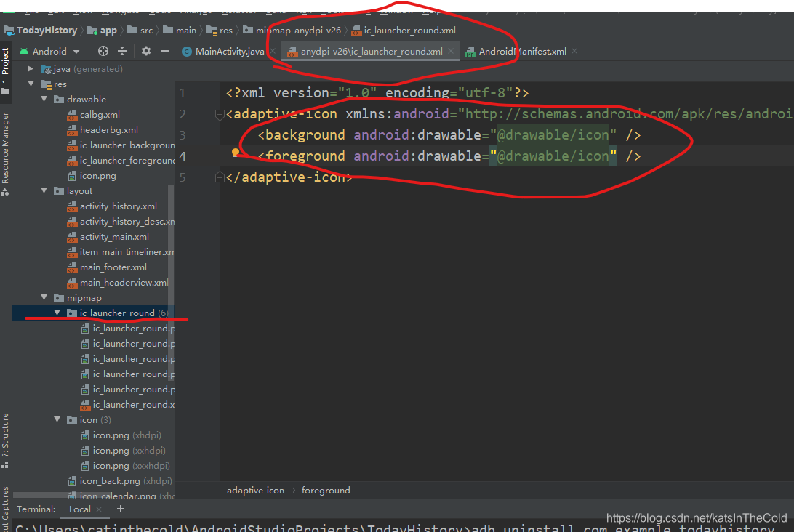Click app module in breadcrumb
Viewport: 794px width, 532px height.
103,31
